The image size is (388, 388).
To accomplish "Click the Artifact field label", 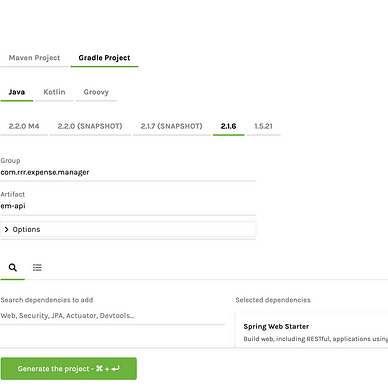I will pos(13,194).
